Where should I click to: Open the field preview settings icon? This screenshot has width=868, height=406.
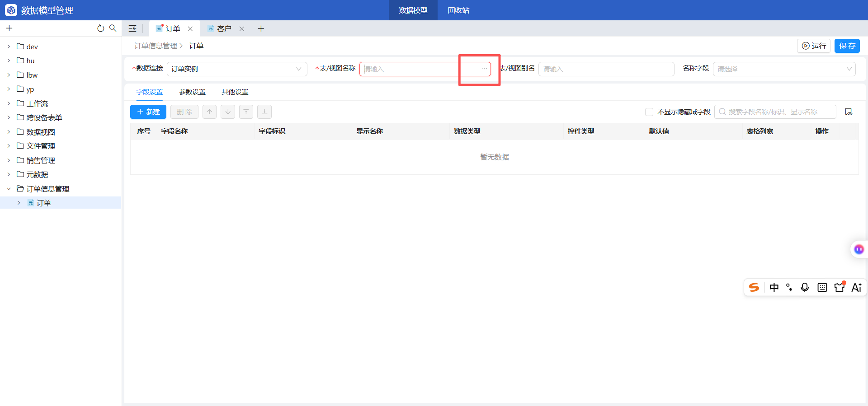pos(849,112)
